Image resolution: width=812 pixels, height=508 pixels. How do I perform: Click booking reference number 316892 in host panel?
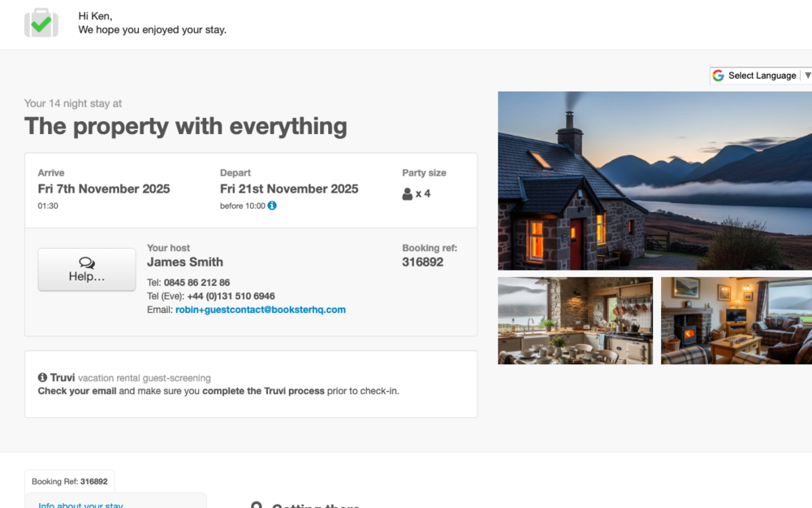coord(422,262)
